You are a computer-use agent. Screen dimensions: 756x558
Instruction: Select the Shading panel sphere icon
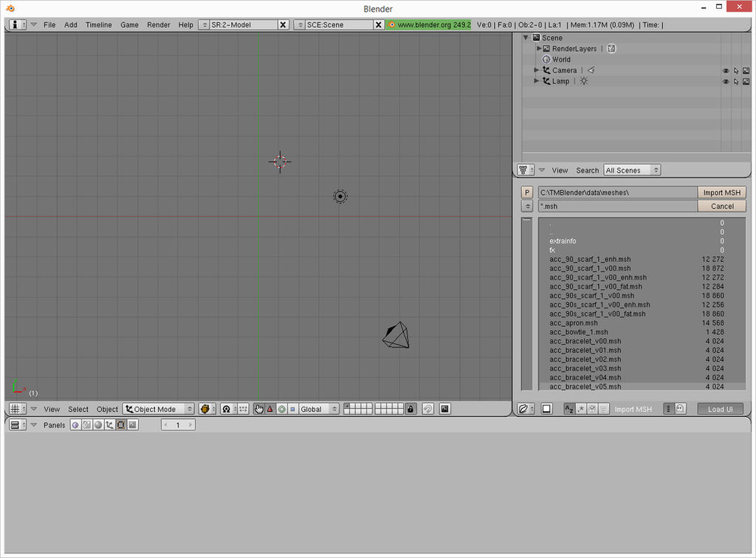coord(98,424)
